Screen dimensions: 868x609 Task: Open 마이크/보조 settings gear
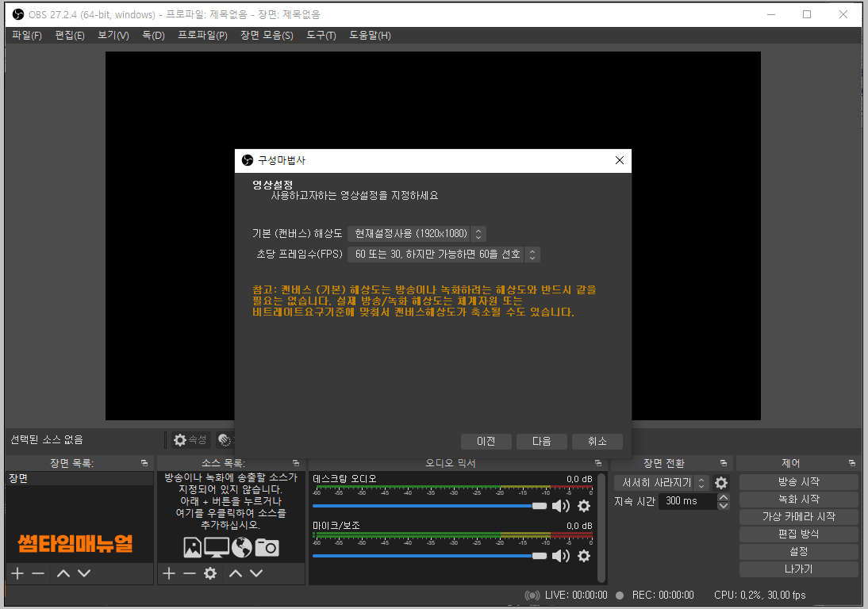point(584,555)
